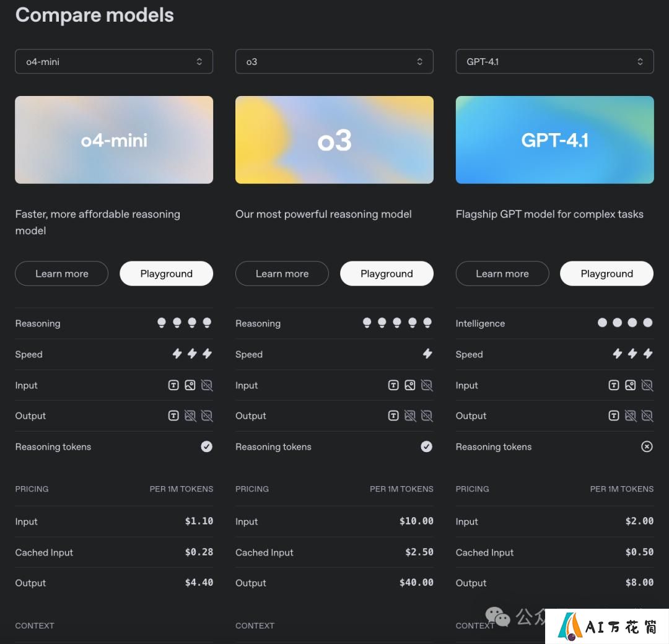Click the text icon in o4-mini Input row
Image resolution: width=669 pixels, height=644 pixels.
point(173,385)
